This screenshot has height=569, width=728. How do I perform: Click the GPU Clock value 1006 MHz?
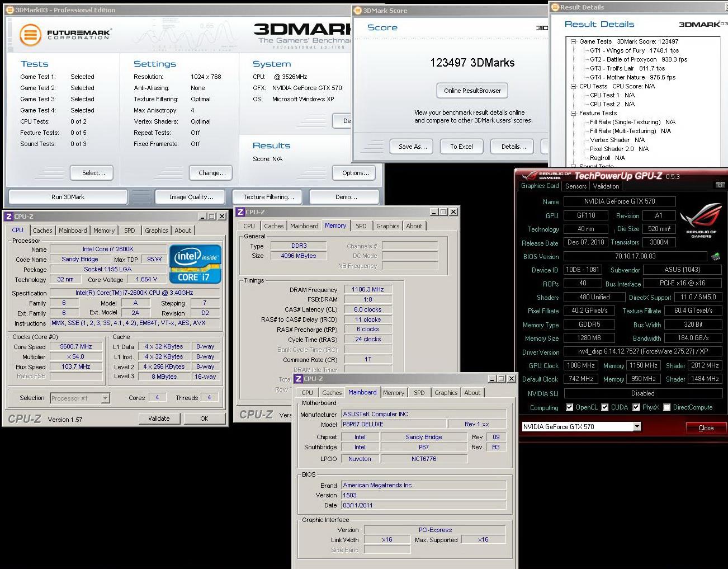[x=581, y=365]
